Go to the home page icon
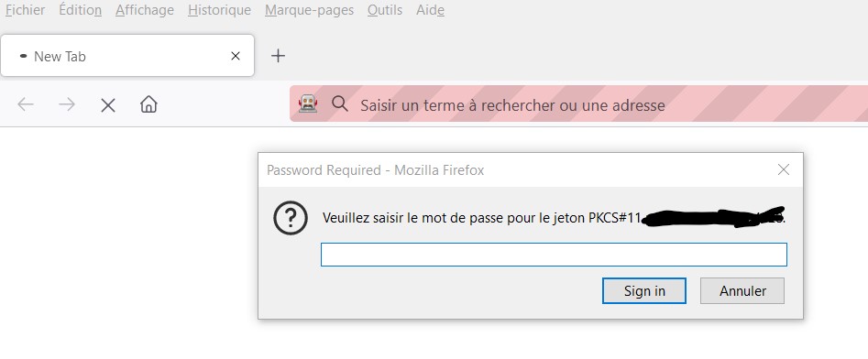The width and height of the screenshot is (868, 359). (148, 104)
